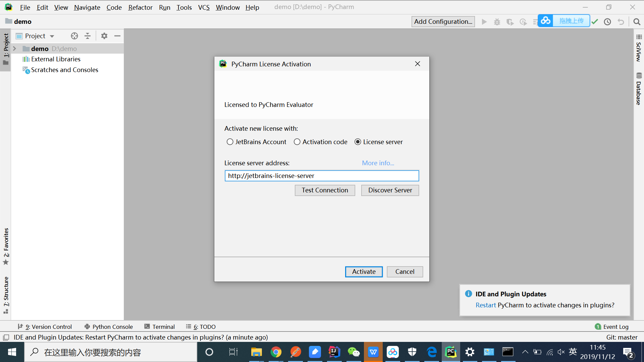Open the Structure side tab
644x362 pixels.
pos(6,295)
